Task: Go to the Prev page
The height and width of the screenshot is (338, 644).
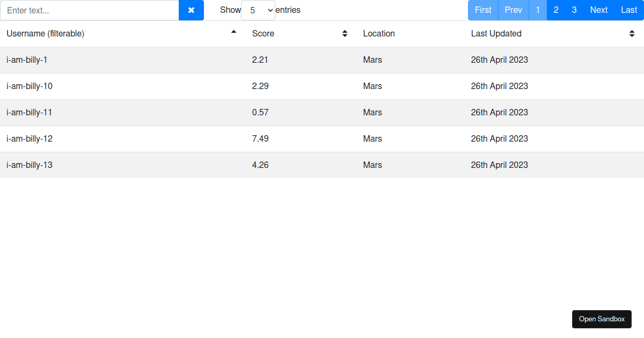Action: tap(513, 10)
